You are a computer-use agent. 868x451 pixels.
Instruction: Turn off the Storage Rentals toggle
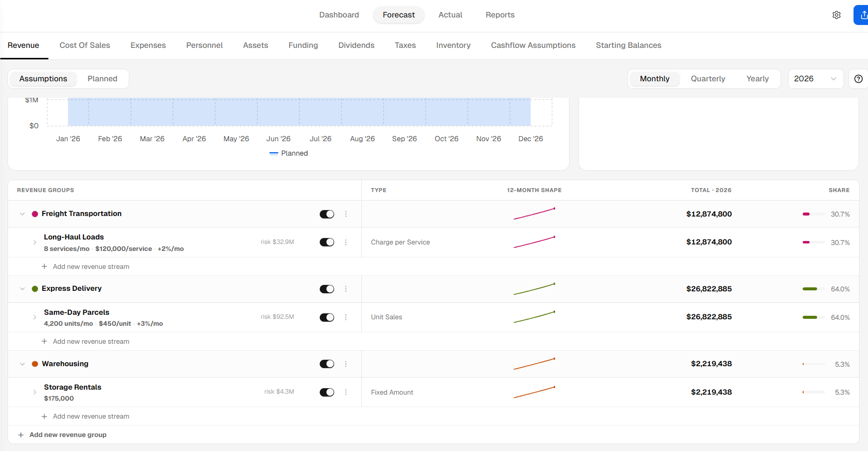coord(327,392)
